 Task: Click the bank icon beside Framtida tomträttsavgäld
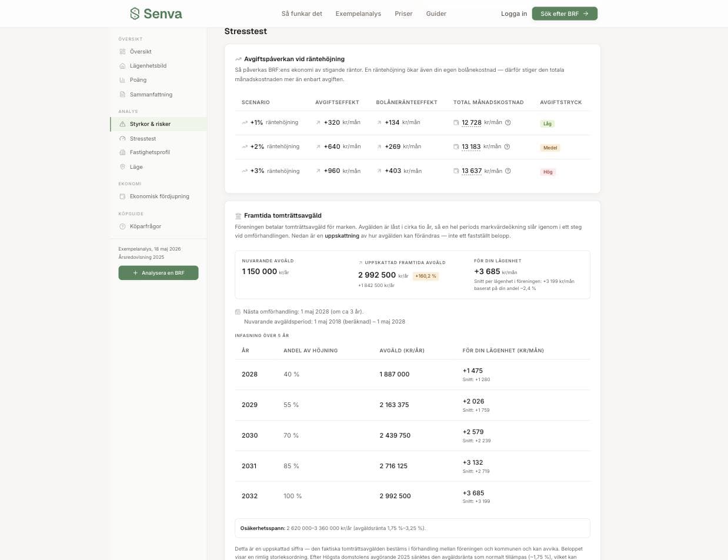[238, 216]
